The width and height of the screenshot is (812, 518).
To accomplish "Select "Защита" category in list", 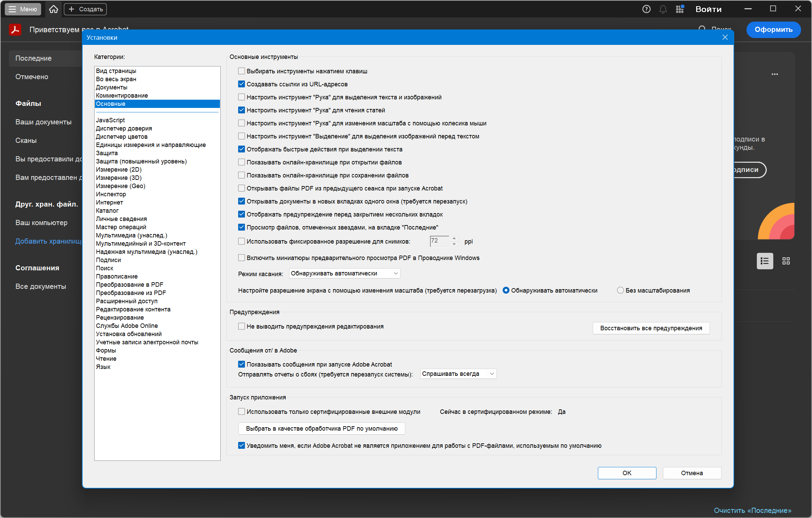I will point(107,153).
